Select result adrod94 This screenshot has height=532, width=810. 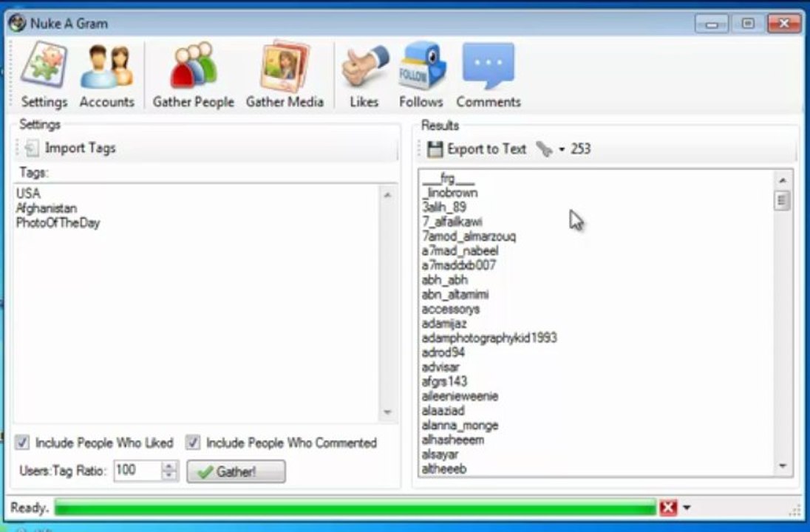coord(443,352)
